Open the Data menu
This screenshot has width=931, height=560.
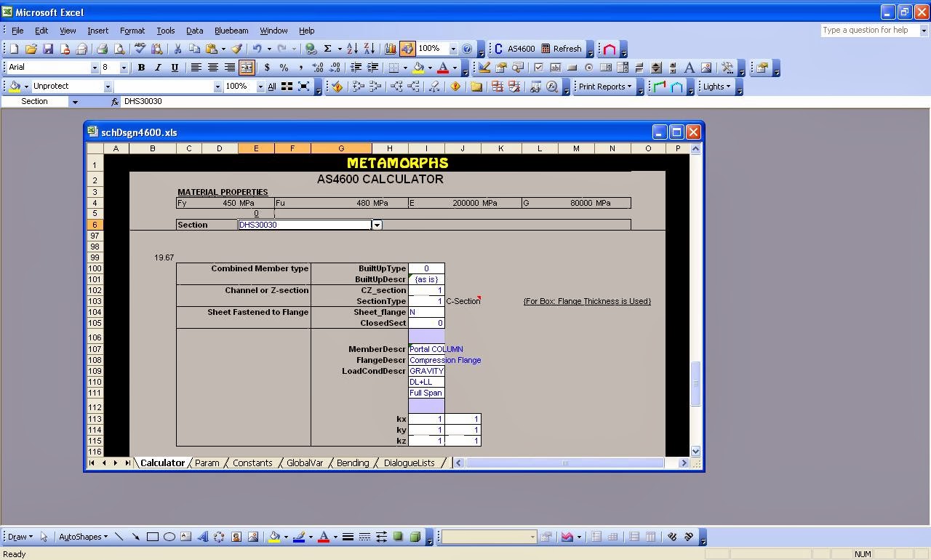tap(194, 31)
